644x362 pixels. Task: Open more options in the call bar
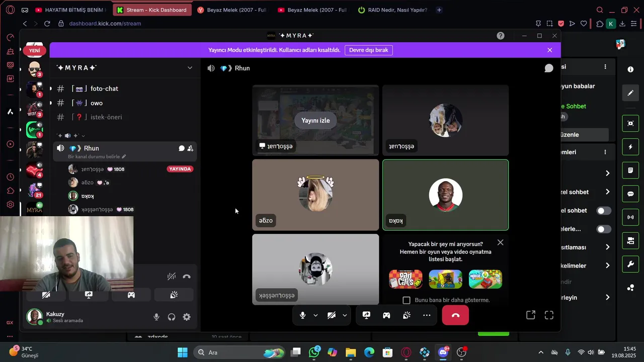click(427, 315)
